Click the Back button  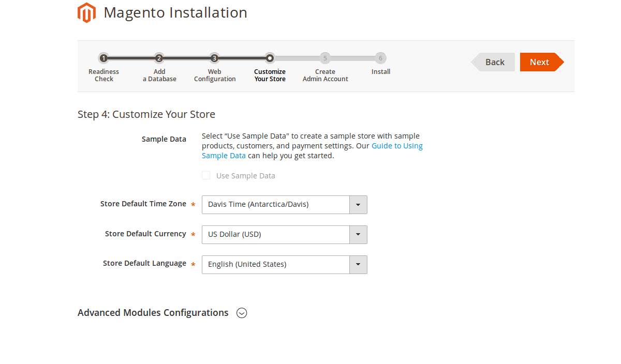493,62
